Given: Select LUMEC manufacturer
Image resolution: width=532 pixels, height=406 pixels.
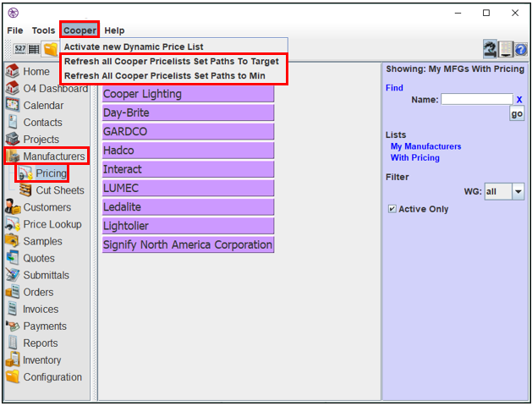Looking at the screenshot, I should [x=188, y=188].
